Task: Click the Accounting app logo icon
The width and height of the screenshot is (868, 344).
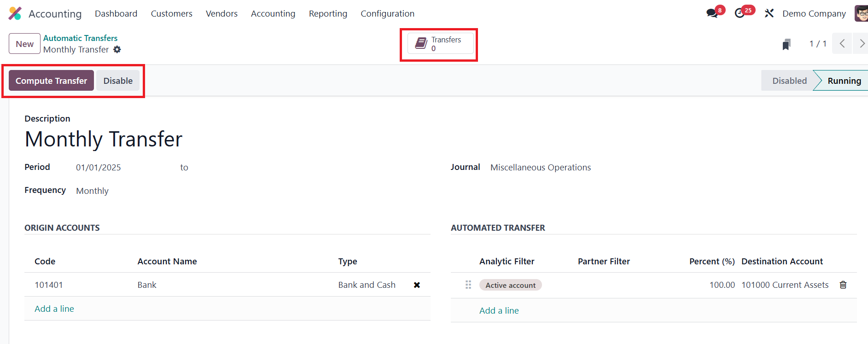Action: 15,13
